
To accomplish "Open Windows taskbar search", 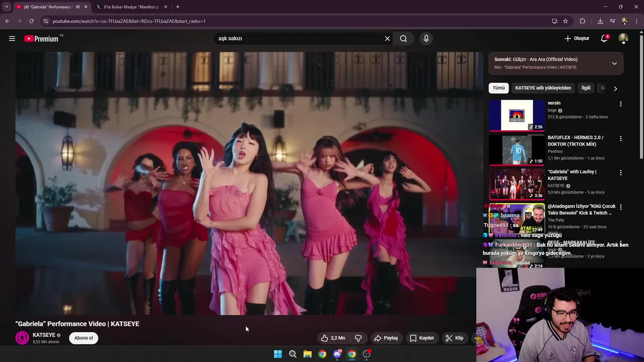I will click(x=292, y=354).
